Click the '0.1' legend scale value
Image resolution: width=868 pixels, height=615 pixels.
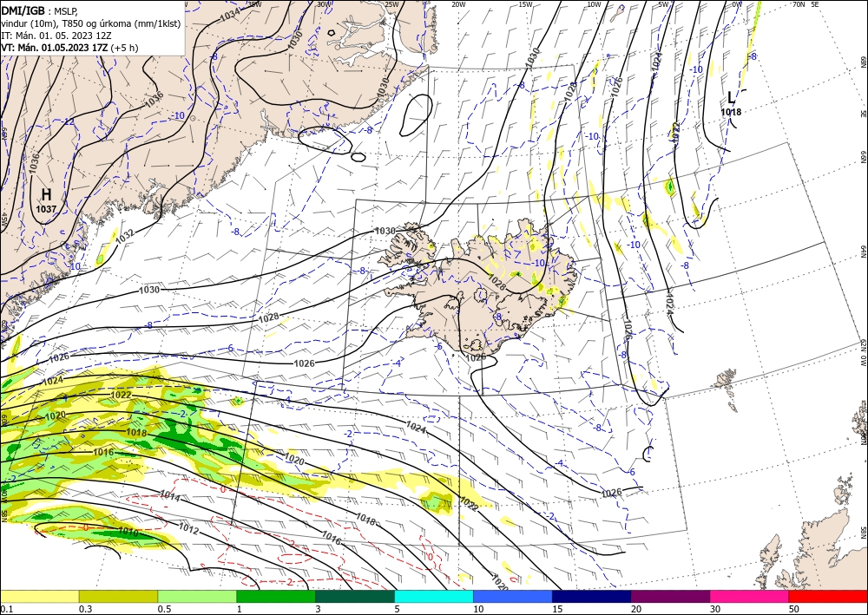point(5,609)
